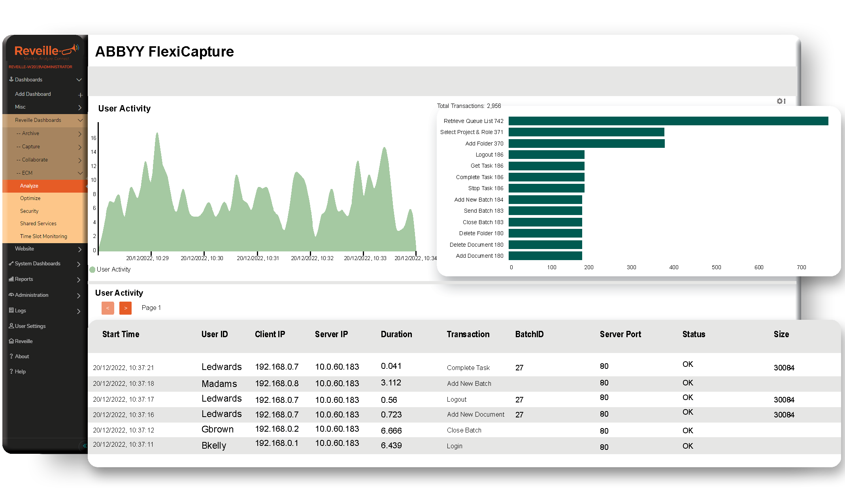Expand the Administration chevron
This screenshot has height=504, width=845.
[79, 296]
